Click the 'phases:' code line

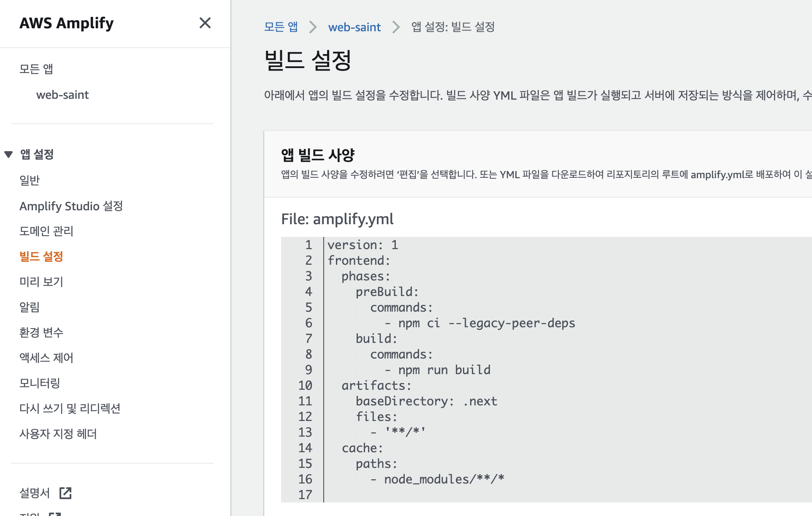click(x=366, y=276)
